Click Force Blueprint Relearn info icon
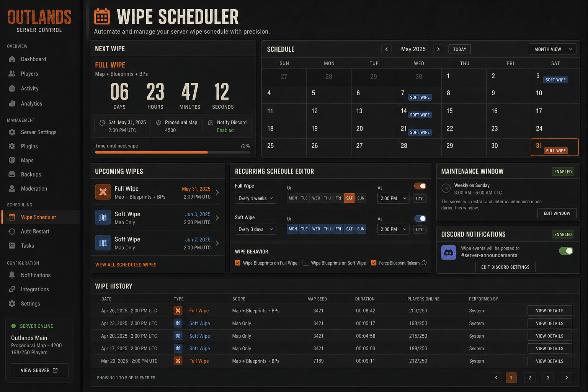588x392 pixels. [x=424, y=263]
